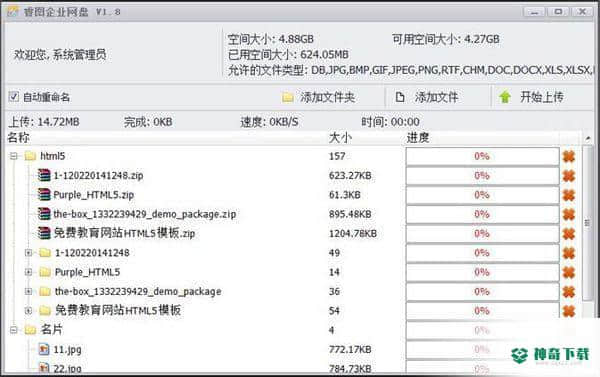
Task: Click progress bar for 1-120220141248.zip
Action: pos(482,176)
